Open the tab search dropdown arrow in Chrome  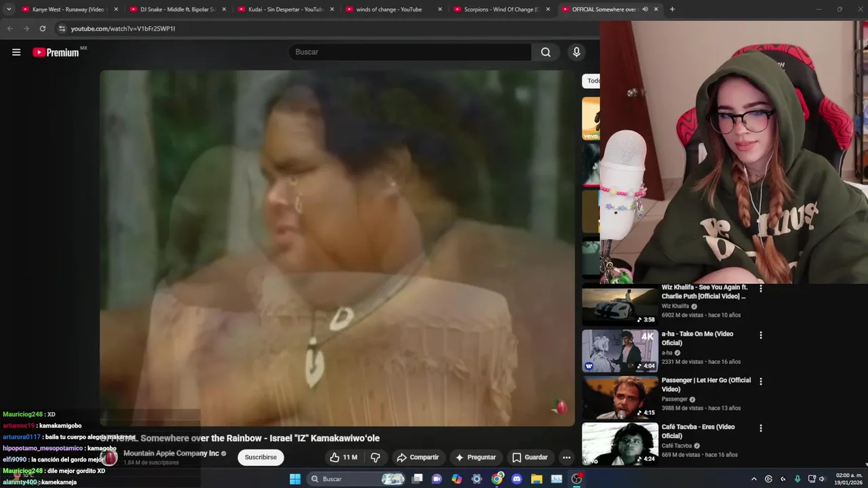point(9,9)
